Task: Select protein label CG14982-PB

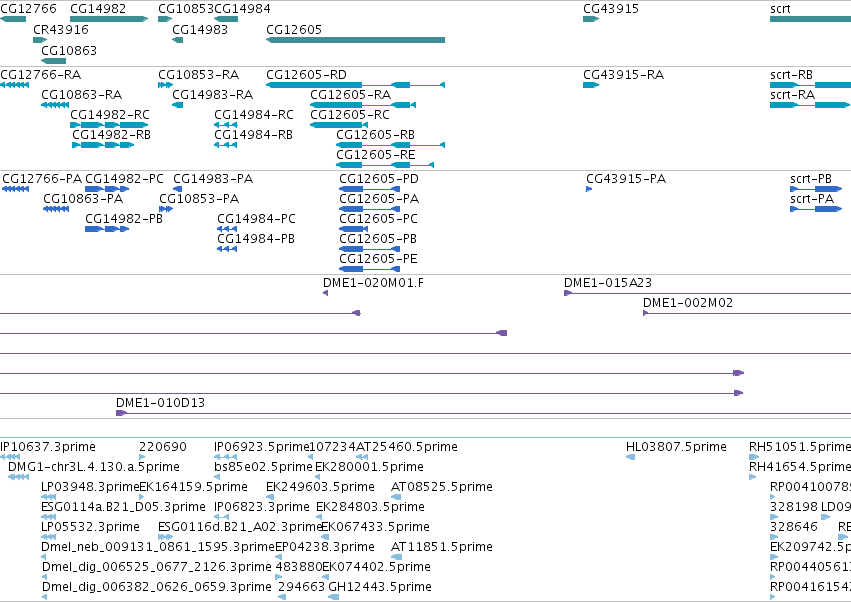Action: point(124,219)
